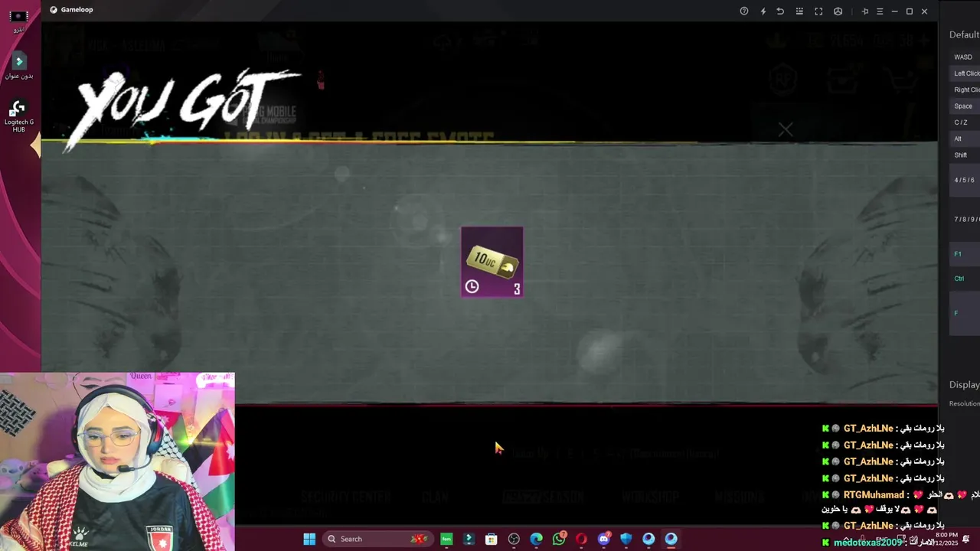Select the F key mapping row
The width and height of the screenshot is (980, 551).
pyautogui.click(x=965, y=313)
